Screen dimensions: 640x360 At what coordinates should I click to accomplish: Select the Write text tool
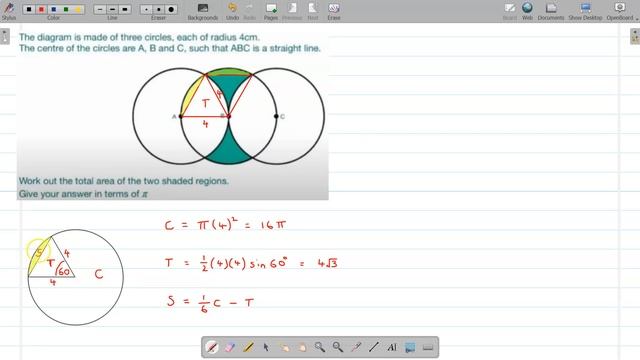[x=392, y=347]
